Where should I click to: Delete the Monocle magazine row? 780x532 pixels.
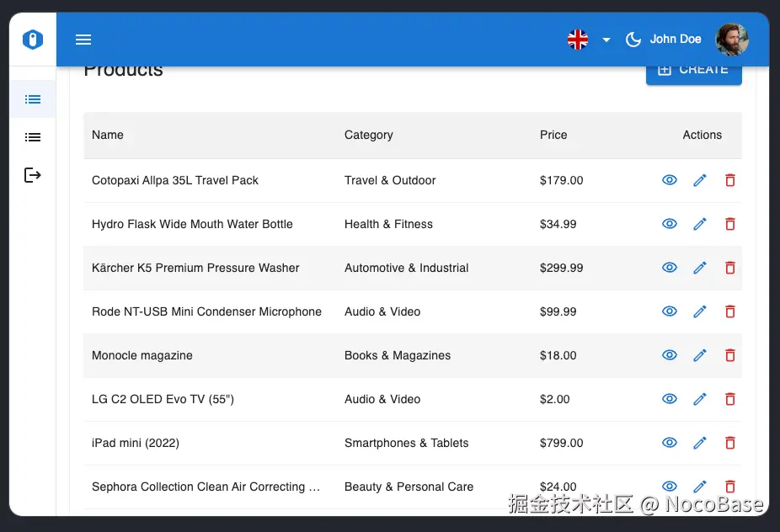(x=729, y=355)
